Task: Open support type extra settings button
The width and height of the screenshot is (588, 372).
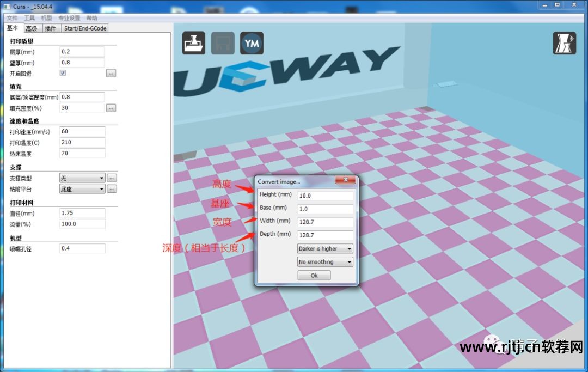Action: pyautogui.click(x=112, y=178)
